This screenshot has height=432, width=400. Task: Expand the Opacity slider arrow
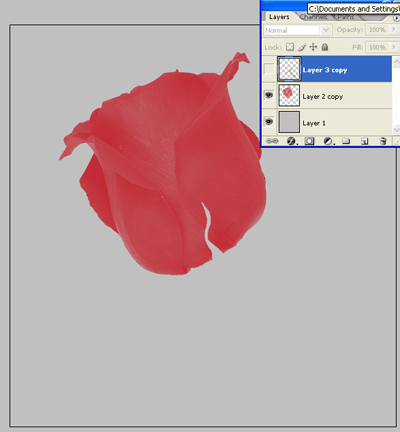coord(394,30)
